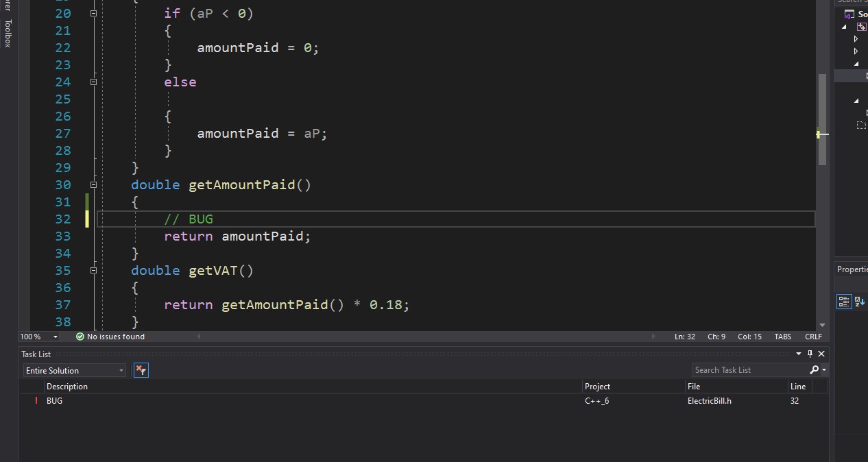The image size is (868, 462).
Task: Click the Solution icon in Solution Explorer
Action: pos(850,14)
